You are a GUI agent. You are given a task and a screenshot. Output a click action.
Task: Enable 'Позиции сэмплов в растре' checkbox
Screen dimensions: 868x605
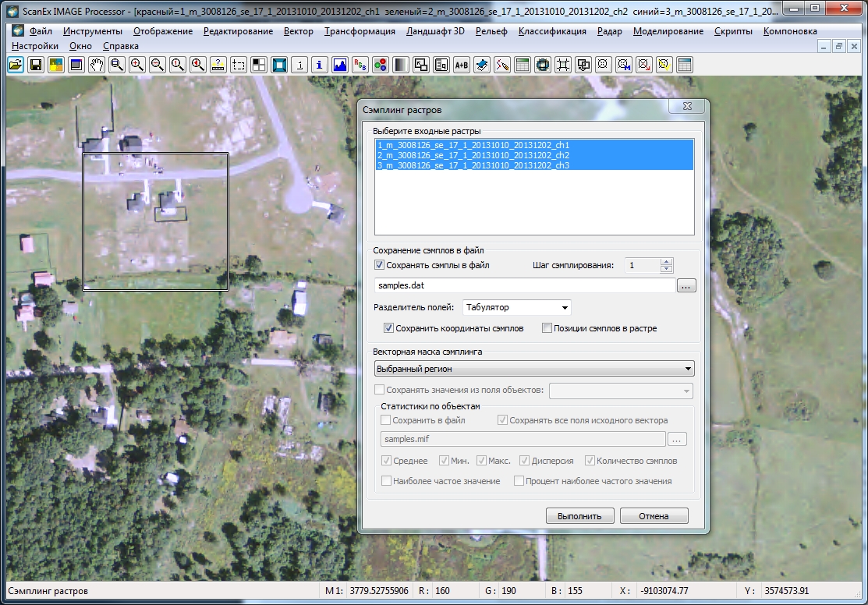pos(547,328)
